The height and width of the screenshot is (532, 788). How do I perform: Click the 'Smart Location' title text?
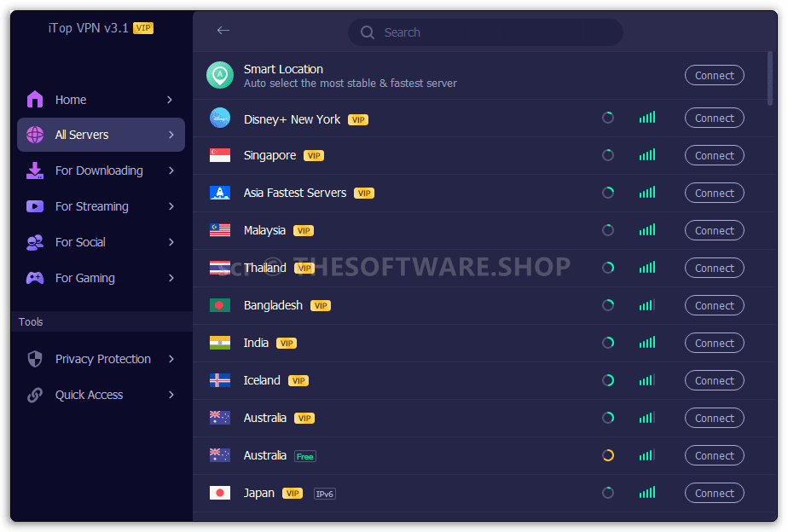[x=283, y=69]
